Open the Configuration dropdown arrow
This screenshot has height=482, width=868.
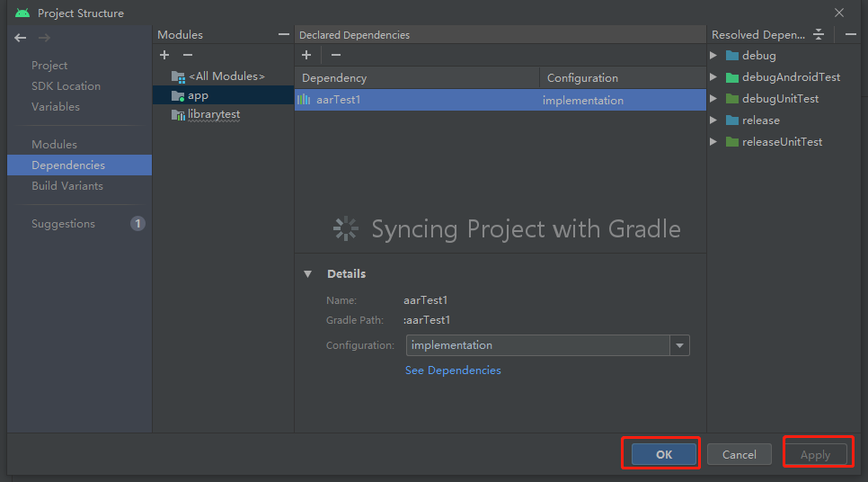679,345
